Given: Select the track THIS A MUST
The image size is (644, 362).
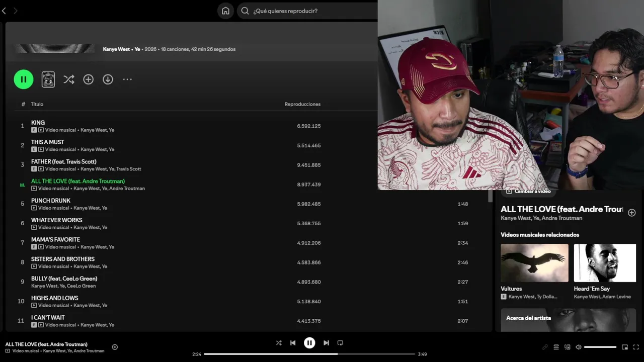Looking at the screenshot, I should [47, 142].
